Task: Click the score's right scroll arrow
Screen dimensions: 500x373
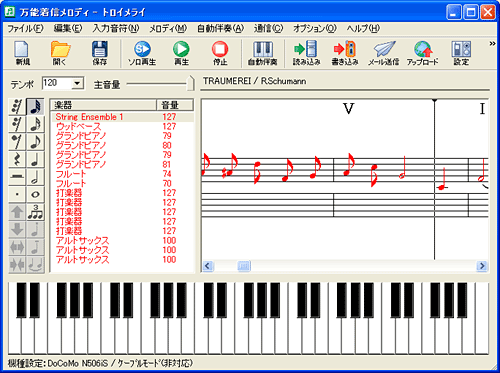Action: pos(482,266)
